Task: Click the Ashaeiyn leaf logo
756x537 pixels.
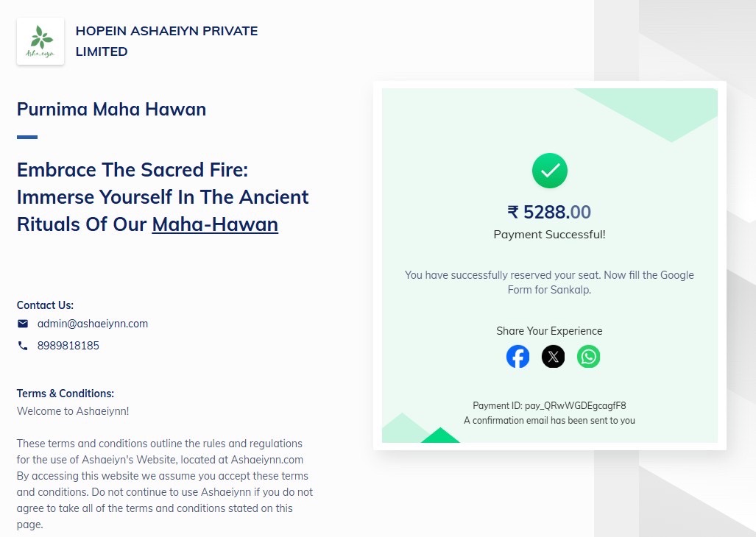Action: pyautogui.click(x=40, y=41)
